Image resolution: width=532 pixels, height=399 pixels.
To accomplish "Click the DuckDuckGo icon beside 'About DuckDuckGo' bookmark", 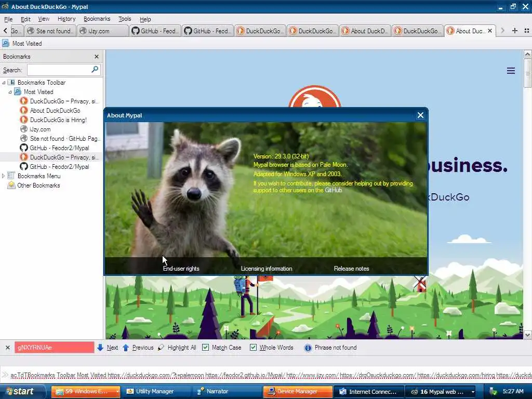I will pos(24,111).
